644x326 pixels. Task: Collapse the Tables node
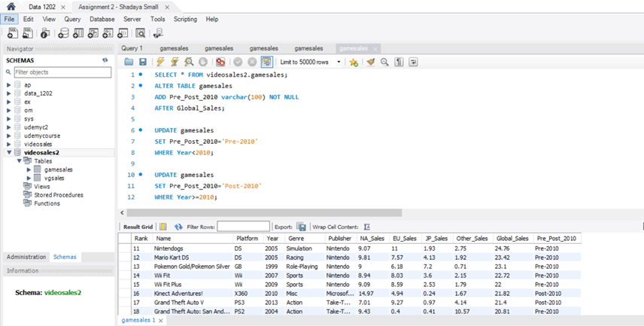[x=19, y=161]
